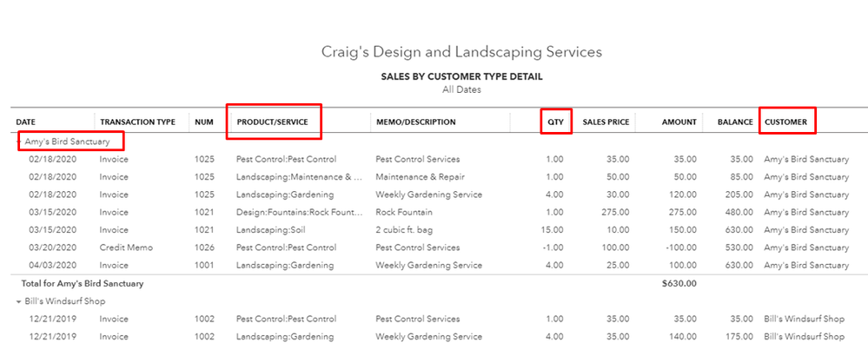Click the 03/20/2020 date cell
Screen dimensions: 868x356
(x=53, y=247)
